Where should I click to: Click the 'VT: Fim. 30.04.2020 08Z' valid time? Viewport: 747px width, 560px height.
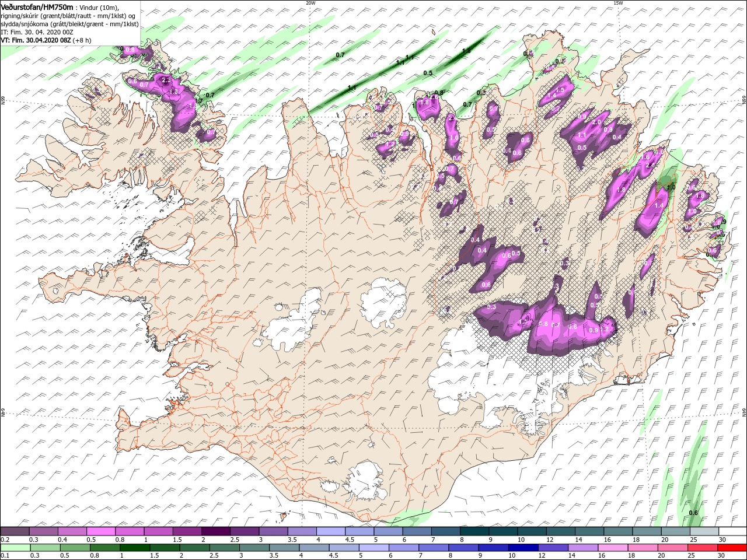36,40
